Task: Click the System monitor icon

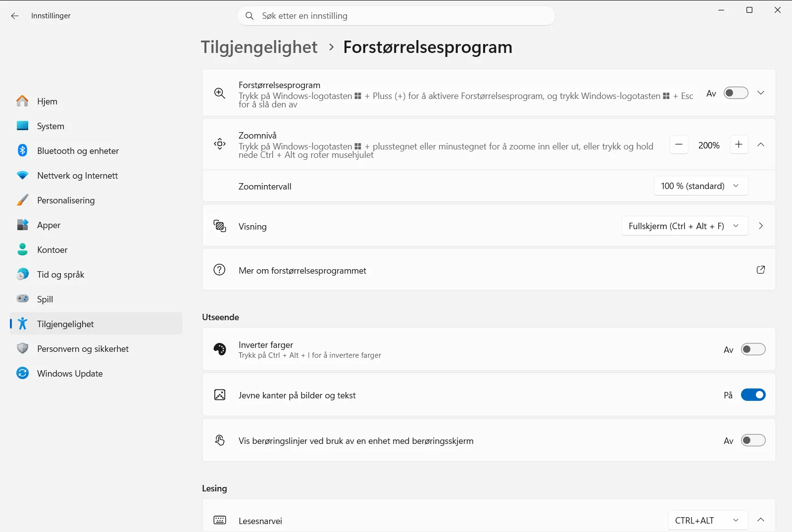Action: 22,126
